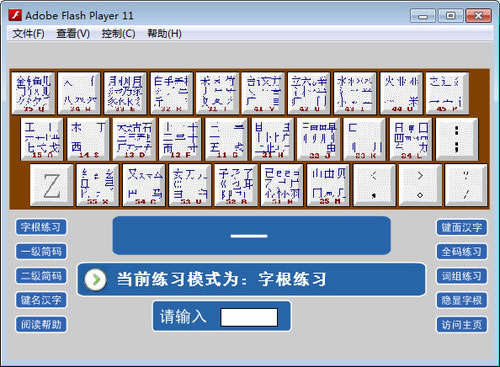Select 键名汉字 practice
Image resolution: width=500 pixels, height=367 pixels.
41,300
